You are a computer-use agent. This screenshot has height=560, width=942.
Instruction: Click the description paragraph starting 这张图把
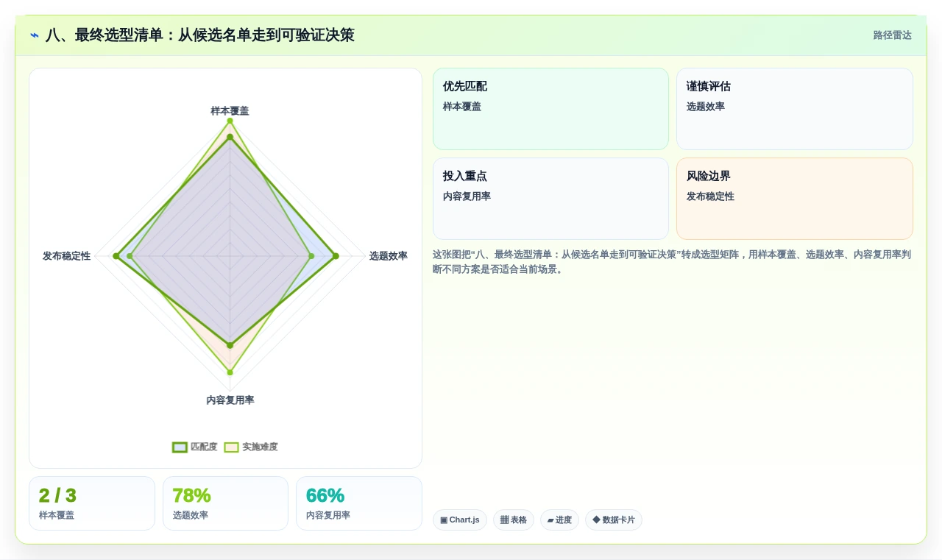point(672,262)
